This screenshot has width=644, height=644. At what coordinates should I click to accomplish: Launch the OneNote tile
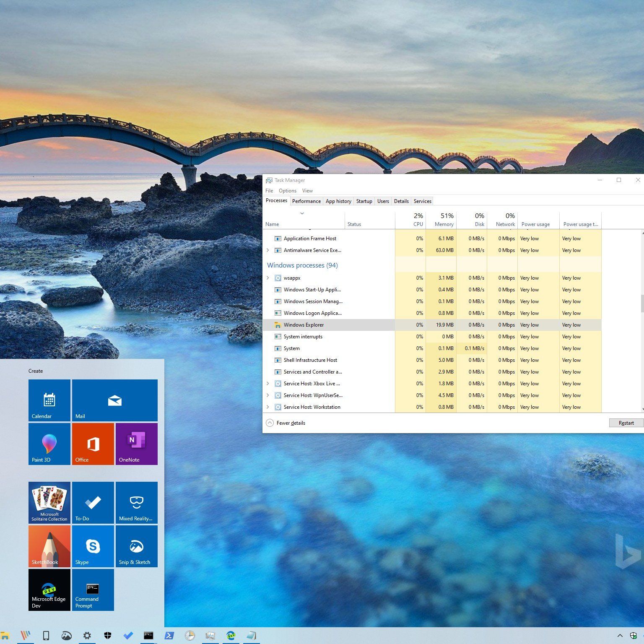136,444
